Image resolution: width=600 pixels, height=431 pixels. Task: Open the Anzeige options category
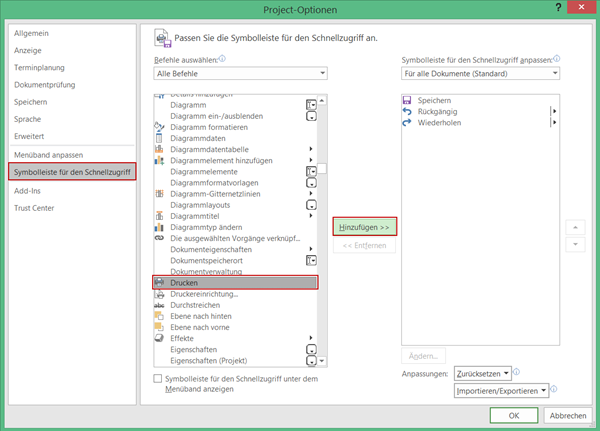click(x=28, y=51)
